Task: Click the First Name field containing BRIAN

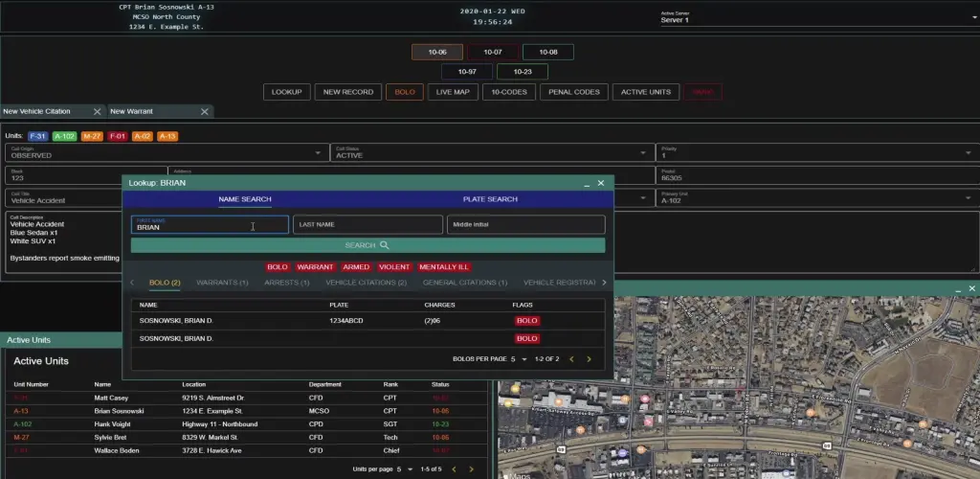Action: (210, 224)
